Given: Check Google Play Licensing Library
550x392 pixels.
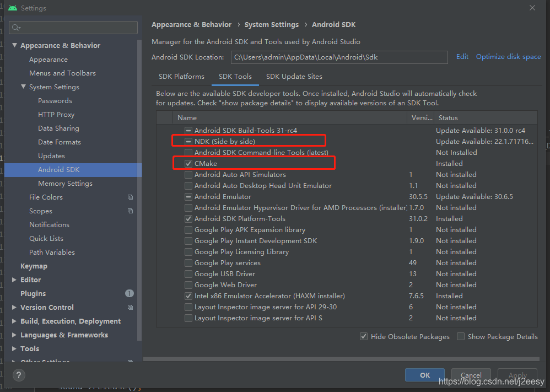Looking at the screenshot, I should tap(188, 252).
